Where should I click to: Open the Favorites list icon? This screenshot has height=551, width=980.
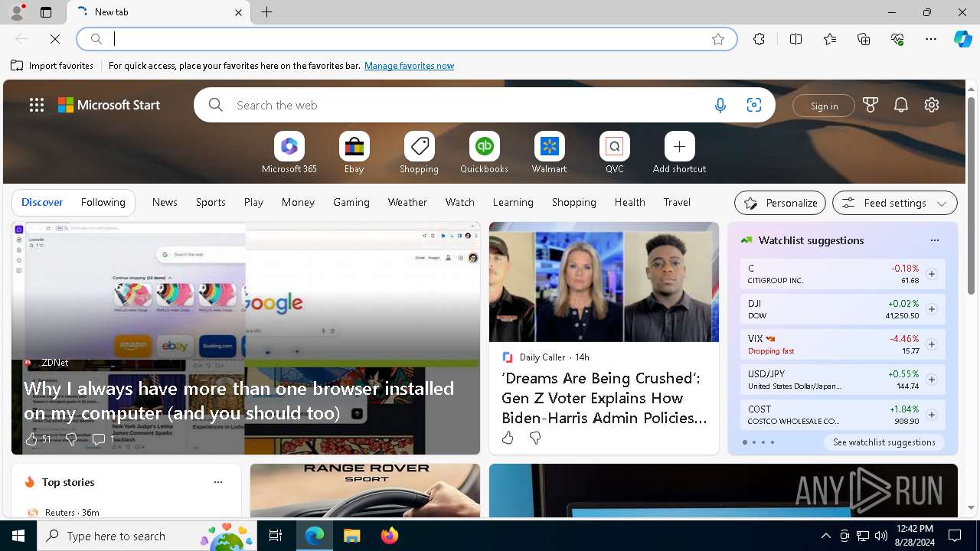[830, 39]
